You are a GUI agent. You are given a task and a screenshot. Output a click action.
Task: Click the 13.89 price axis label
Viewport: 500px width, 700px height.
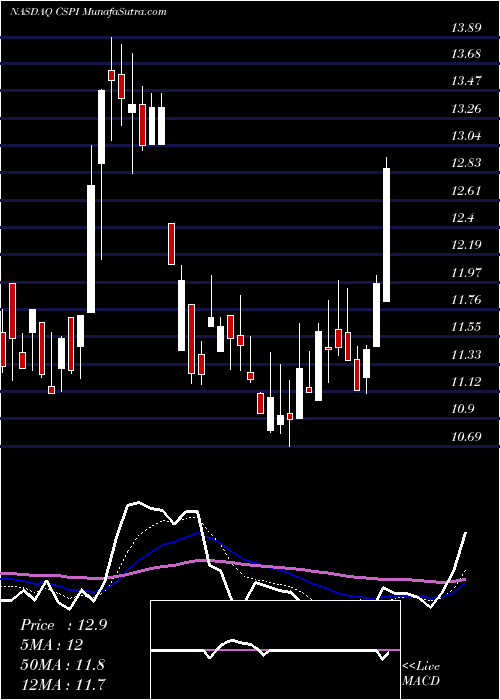pos(466,28)
